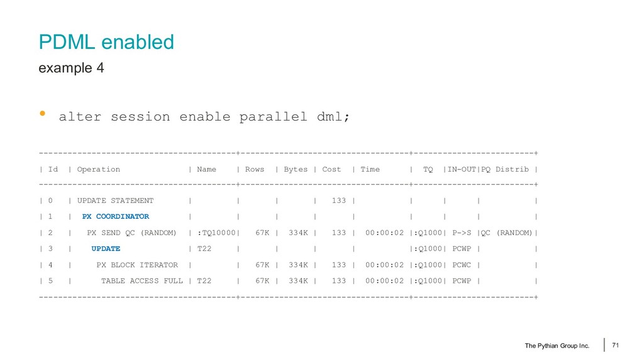Click The Pythian Group Inc. footer text
The width and height of the screenshot is (644, 362).
pos(557,346)
